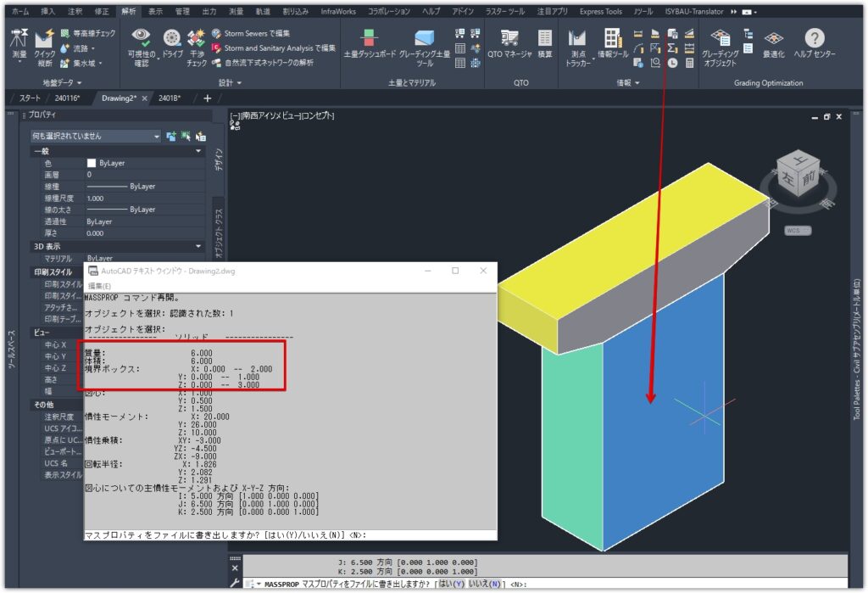The image size is (868, 593).
Task: Close the Drawing2* tab
Action: coord(144,98)
